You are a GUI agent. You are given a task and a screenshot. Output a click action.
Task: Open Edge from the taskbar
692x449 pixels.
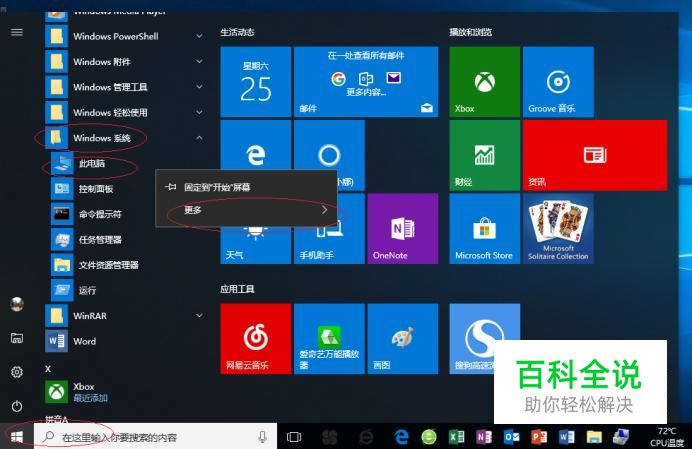coord(401,437)
